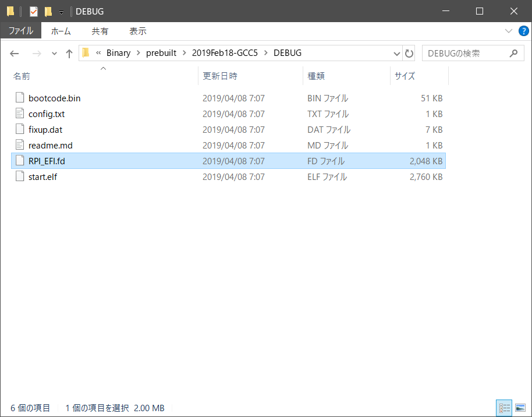Switch to details view in status bar

(505, 408)
